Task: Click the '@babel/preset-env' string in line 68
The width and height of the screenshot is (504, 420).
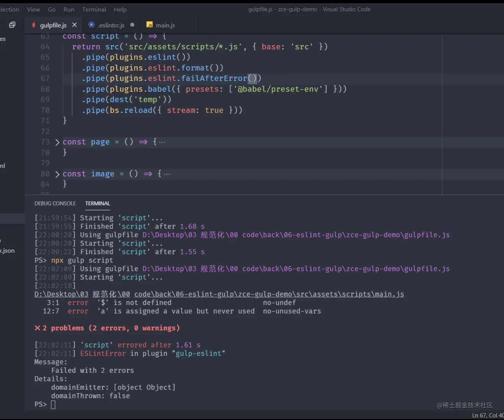Action: coord(278,89)
